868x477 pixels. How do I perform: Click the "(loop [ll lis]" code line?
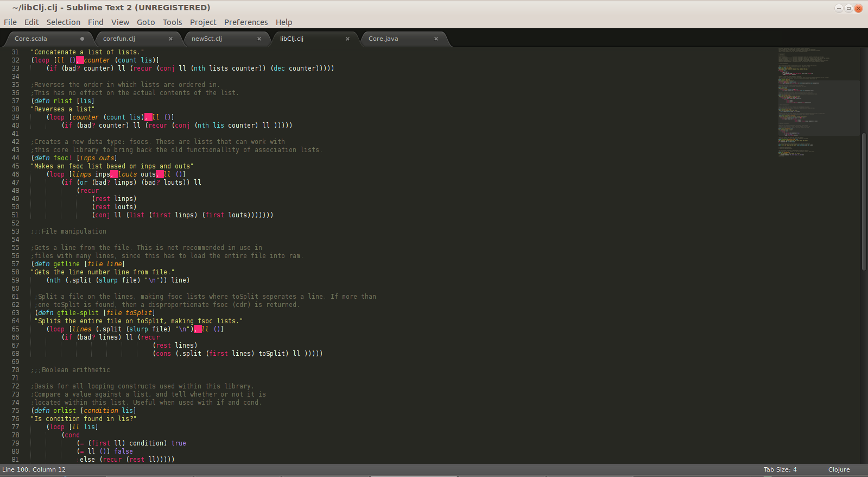72,427
